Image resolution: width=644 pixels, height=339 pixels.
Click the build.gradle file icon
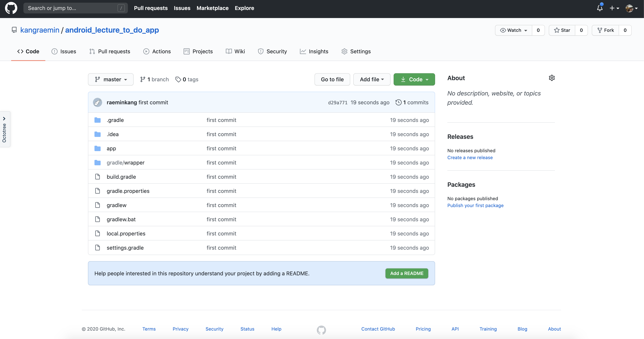[x=98, y=177]
